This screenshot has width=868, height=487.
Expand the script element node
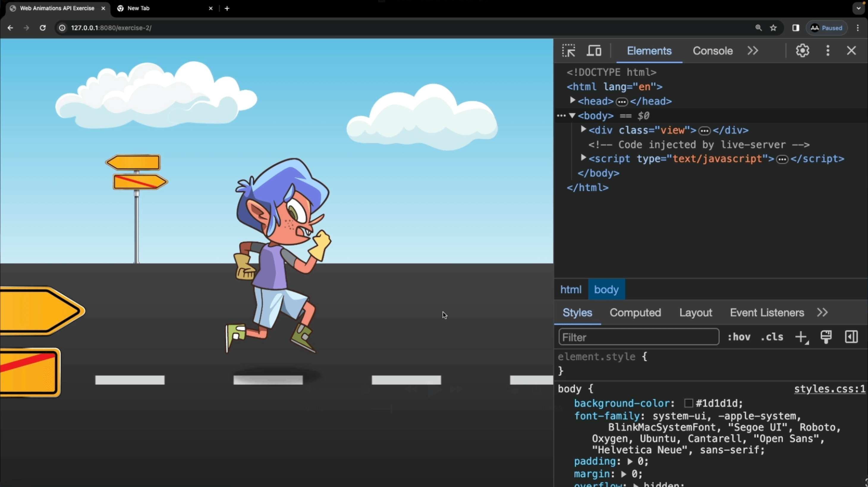click(x=583, y=158)
